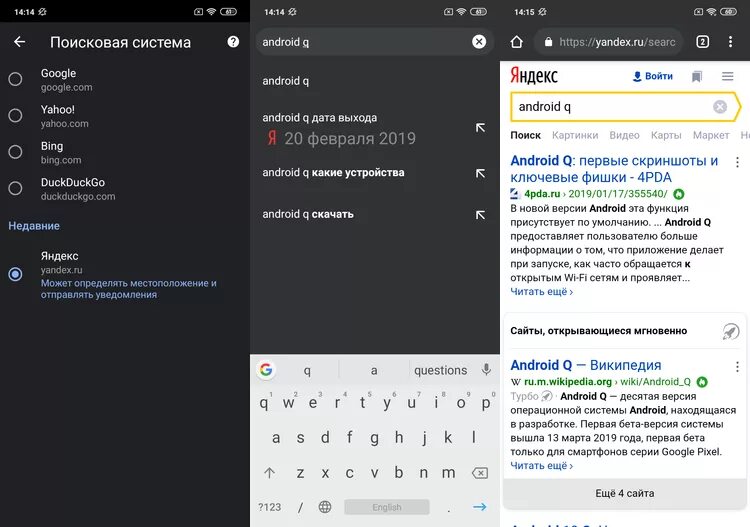Click the Яндекс logo
The height and width of the screenshot is (527, 750).
point(534,76)
